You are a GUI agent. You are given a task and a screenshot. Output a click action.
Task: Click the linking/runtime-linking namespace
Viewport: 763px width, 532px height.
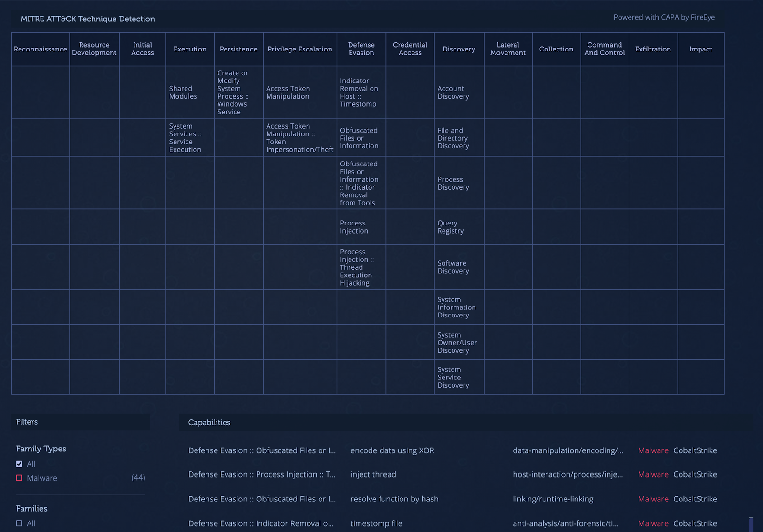click(553, 499)
